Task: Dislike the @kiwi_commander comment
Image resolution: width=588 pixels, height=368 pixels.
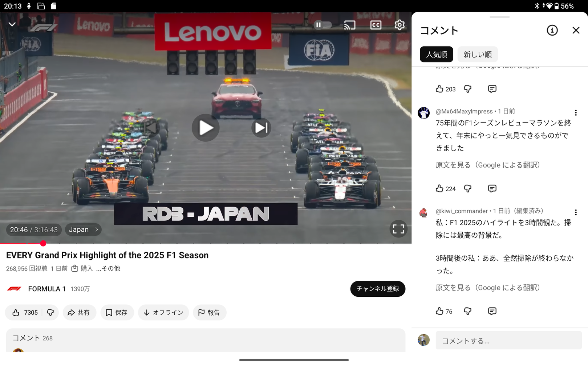Action: tap(467, 311)
